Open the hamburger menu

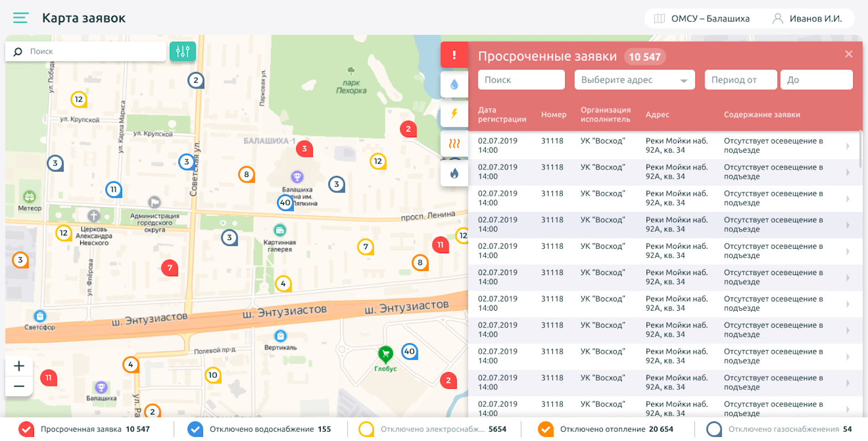point(21,18)
